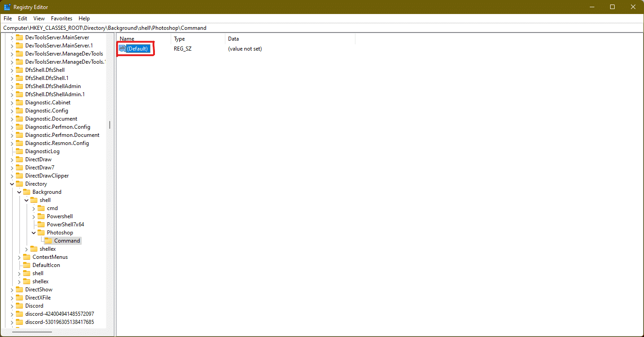Click the Powershell folder icon
This screenshot has width=644, height=337.
tap(41, 216)
